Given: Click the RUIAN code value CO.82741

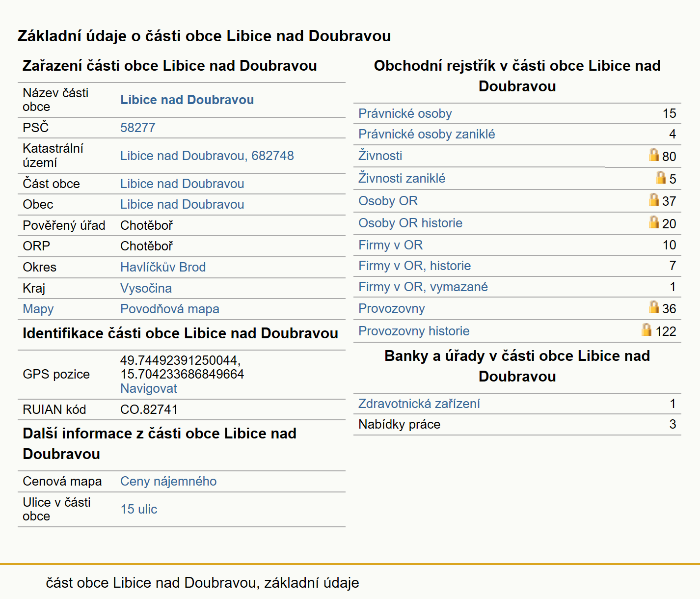Looking at the screenshot, I should (149, 409).
